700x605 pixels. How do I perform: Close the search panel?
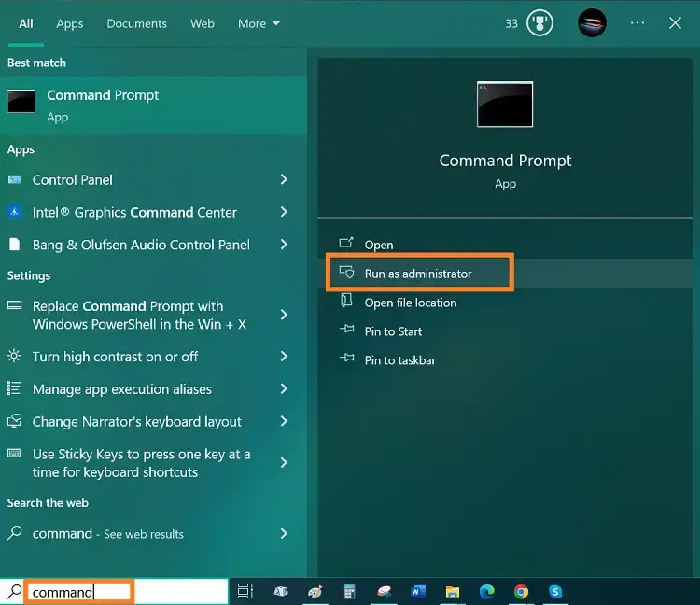coord(675,23)
